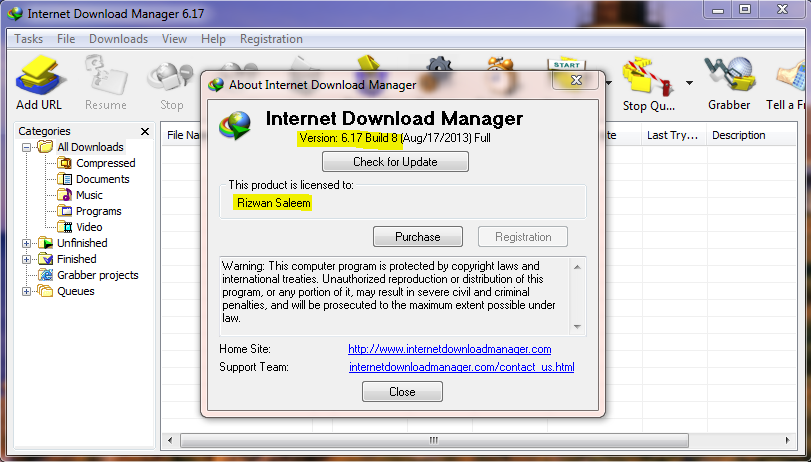Open the Tasks menu
This screenshot has height=462, width=811.
pyautogui.click(x=28, y=39)
